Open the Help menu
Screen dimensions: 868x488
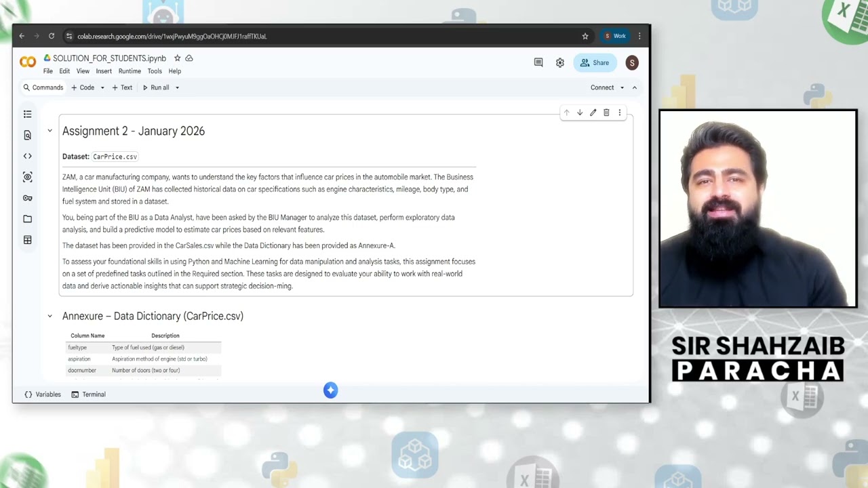coord(175,71)
